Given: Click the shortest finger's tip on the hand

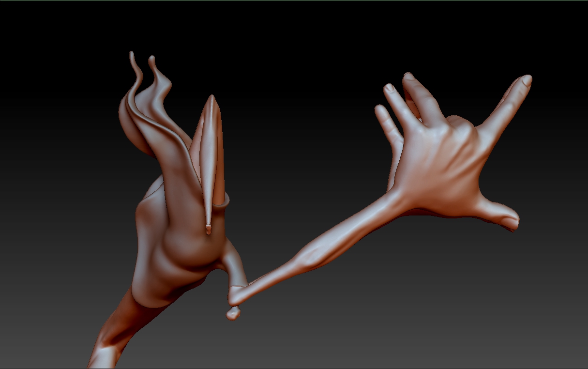Looking at the screenshot, I should click(380, 109).
